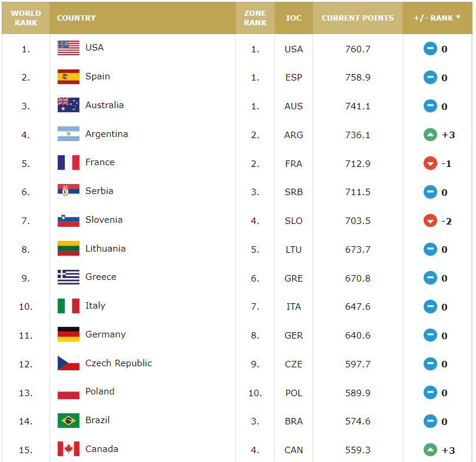Screen dimensions: 476x462
Task: Click Canada's green up-arrow rank icon
Action: [x=430, y=450]
